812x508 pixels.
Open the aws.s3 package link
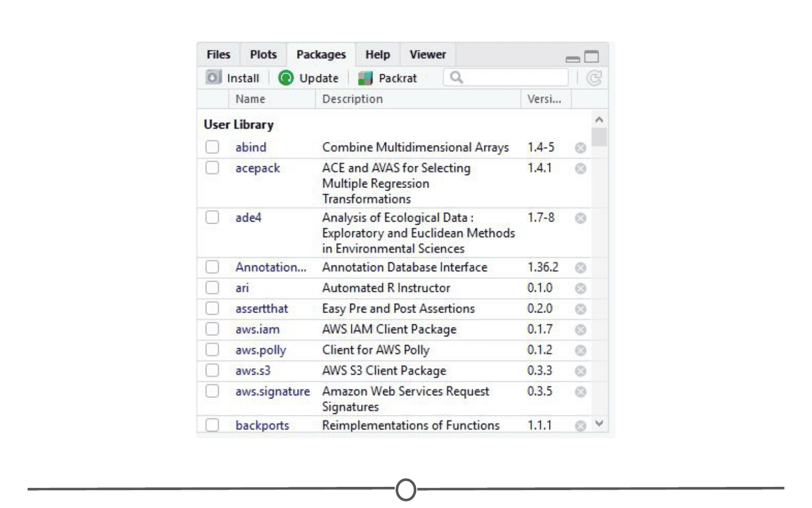[253, 371]
